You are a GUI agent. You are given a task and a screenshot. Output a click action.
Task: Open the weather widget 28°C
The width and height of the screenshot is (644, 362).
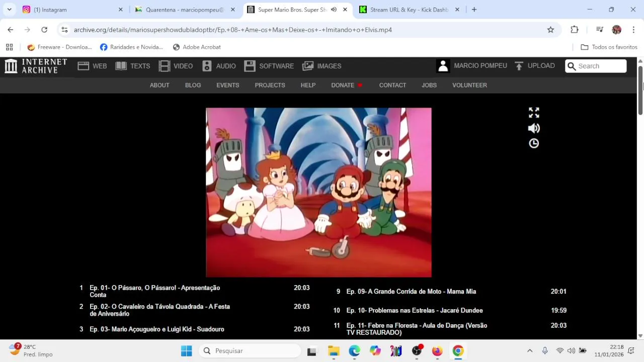(31, 350)
